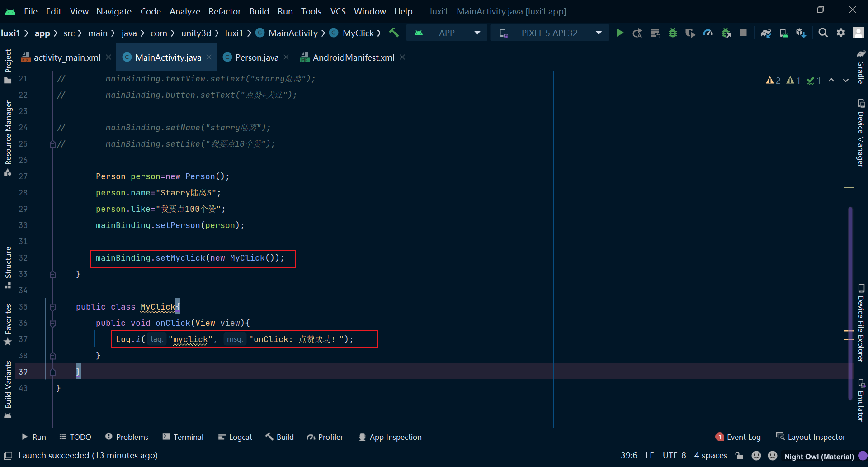Open the settings gear icon in toolbar

point(841,33)
